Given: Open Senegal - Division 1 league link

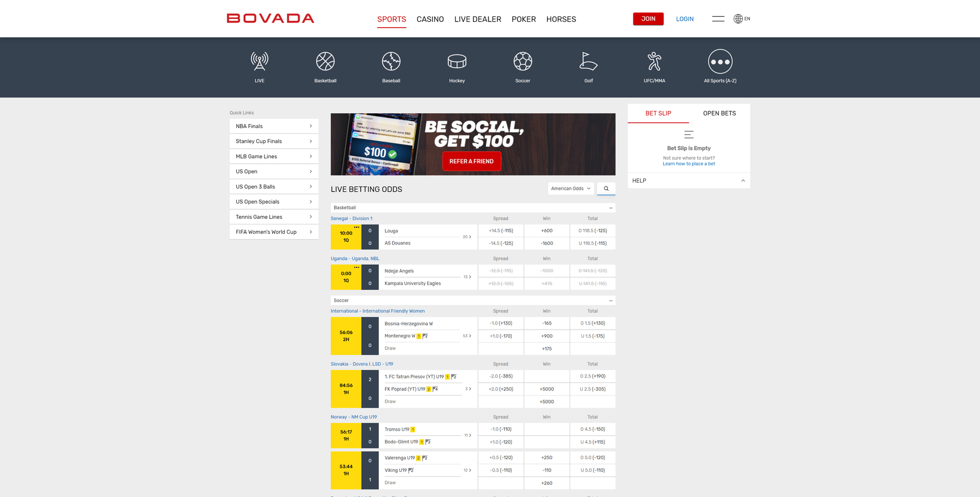Looking at the screenshot, I should [x=352, y=218].
